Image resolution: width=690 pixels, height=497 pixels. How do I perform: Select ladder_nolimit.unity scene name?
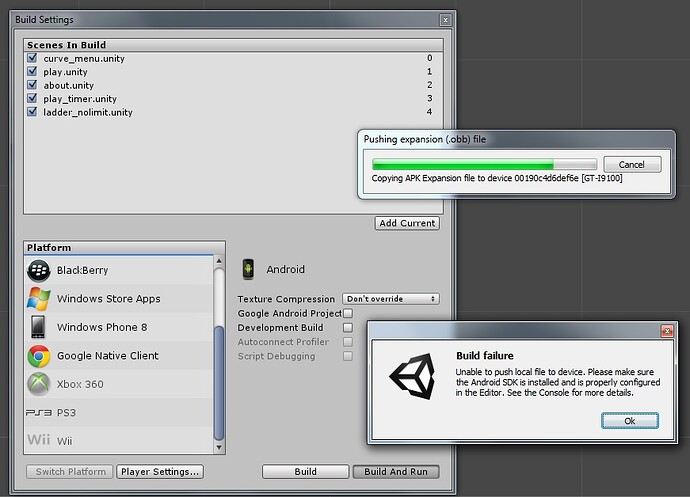pos(88,112)
